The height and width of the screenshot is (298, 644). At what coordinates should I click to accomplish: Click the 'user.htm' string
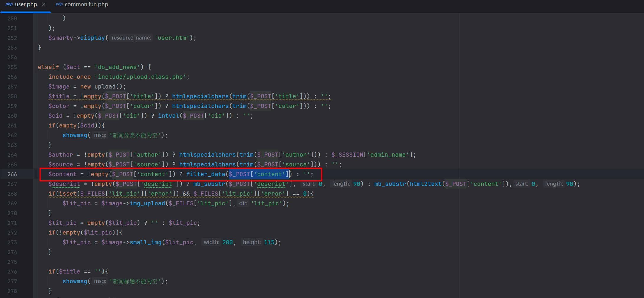172,38
